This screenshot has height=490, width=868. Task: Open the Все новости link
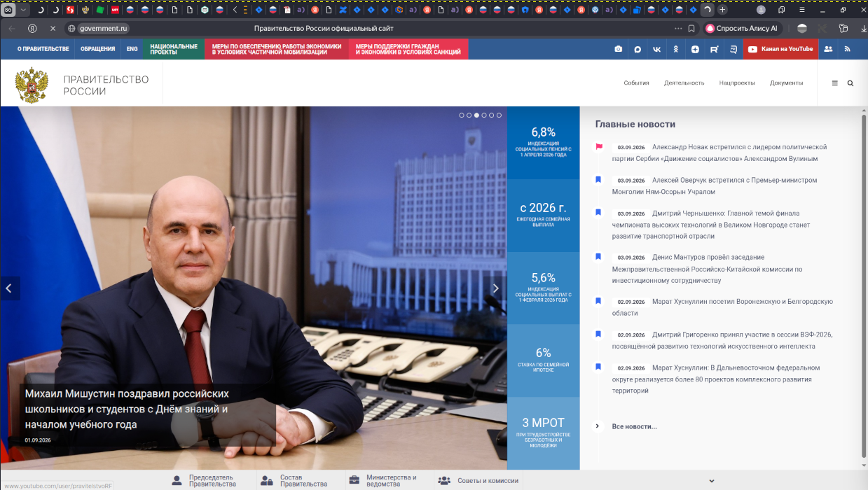[634, 426]
